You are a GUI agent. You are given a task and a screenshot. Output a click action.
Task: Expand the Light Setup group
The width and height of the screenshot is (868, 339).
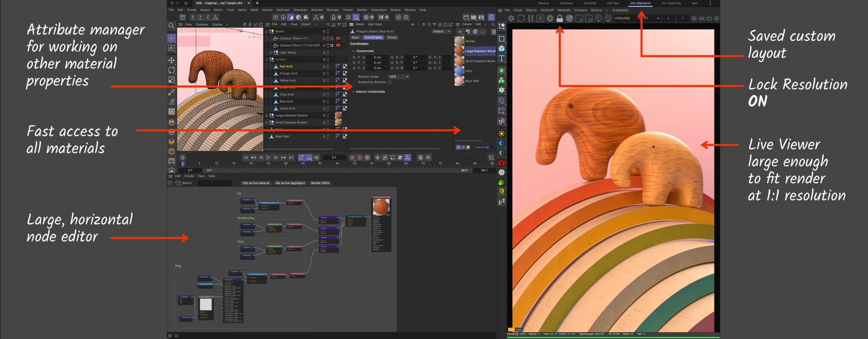[x=270, y=53]
